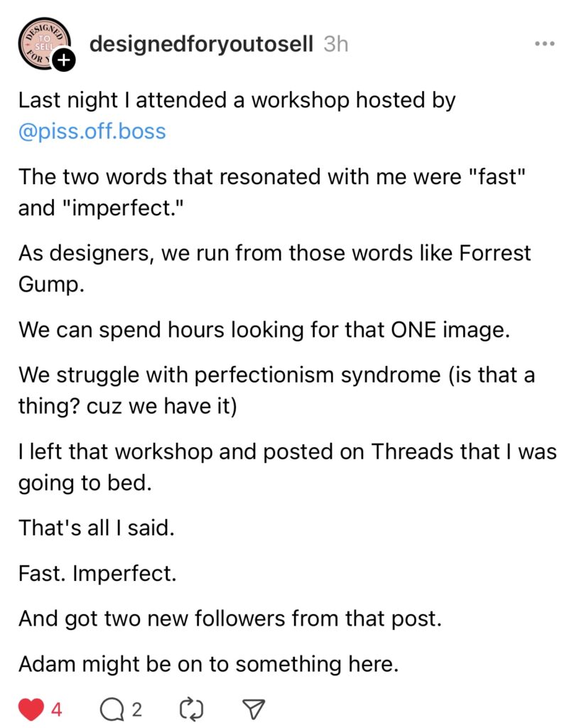Click the line "Last night I attended a workshop"

pos(237,101)
